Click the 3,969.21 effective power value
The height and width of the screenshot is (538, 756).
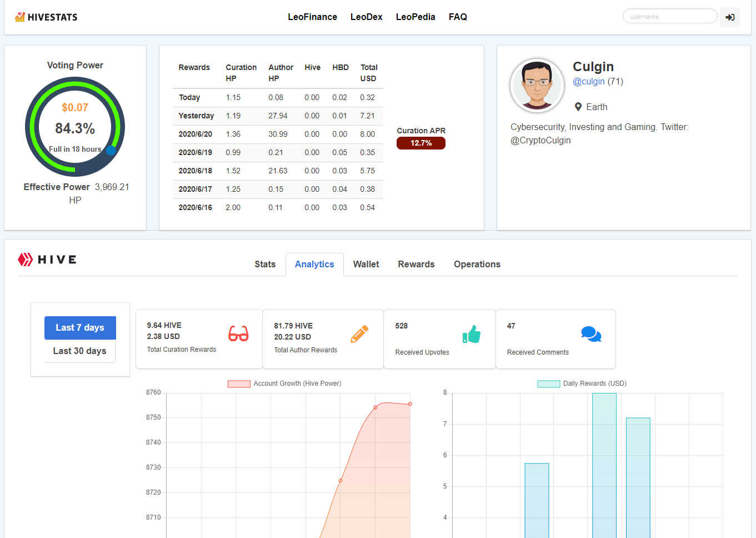pyautogui.click(x=112, y=187)
